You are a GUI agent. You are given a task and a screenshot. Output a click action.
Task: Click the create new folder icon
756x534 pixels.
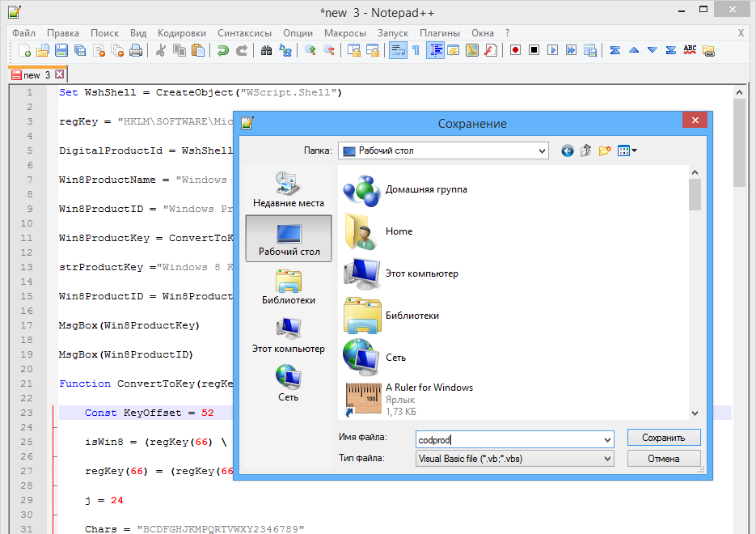[x=605, y=151]
